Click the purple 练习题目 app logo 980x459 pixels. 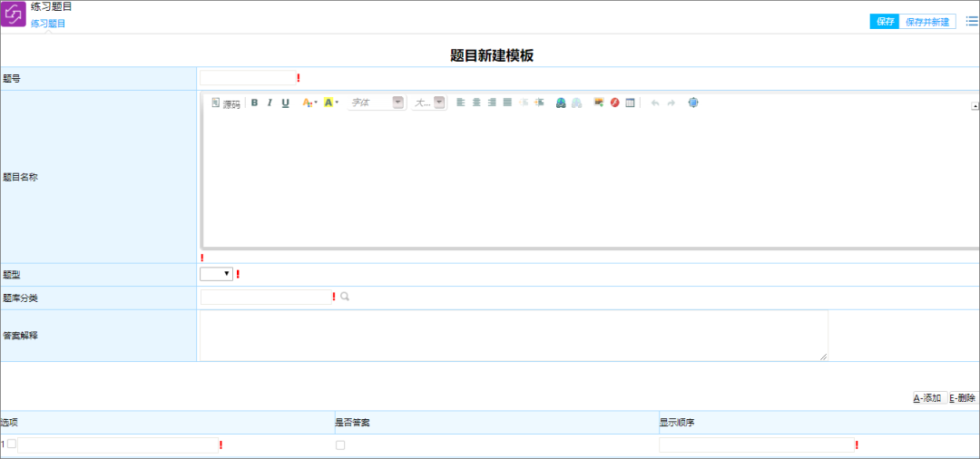[x=15, y=14]
